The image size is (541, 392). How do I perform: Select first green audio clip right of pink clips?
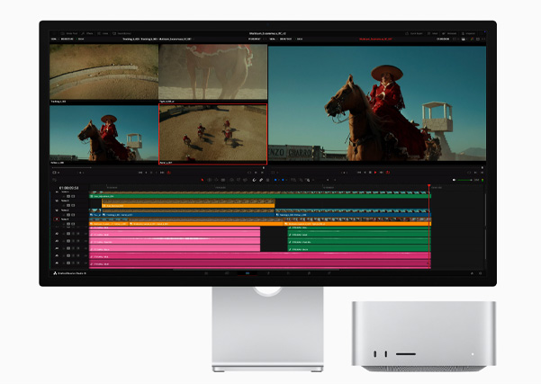[359, 228]
